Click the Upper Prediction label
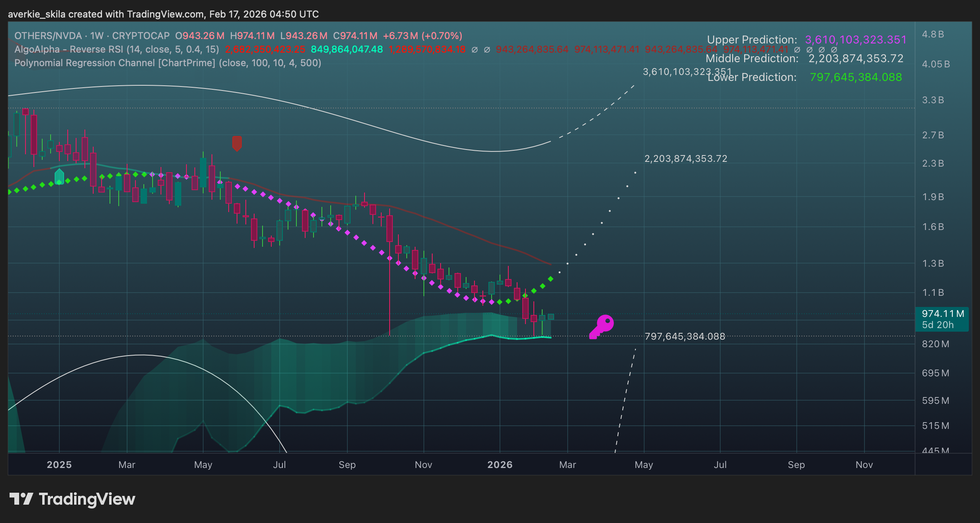This screenshot has width=980, height=523. (x=752, y=40)
